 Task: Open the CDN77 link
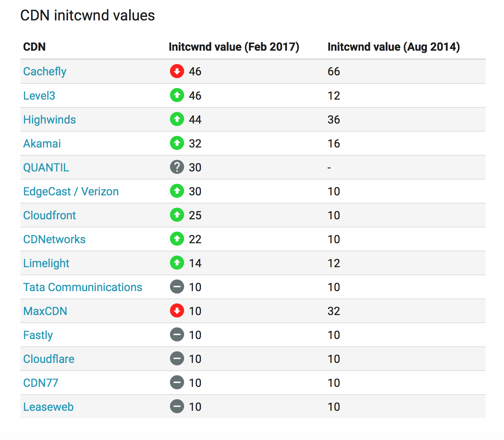(x=41, y=383)
